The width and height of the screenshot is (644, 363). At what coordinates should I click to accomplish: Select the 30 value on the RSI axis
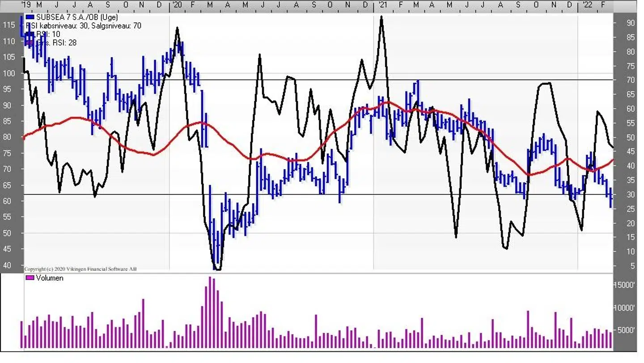click(631, 195)
